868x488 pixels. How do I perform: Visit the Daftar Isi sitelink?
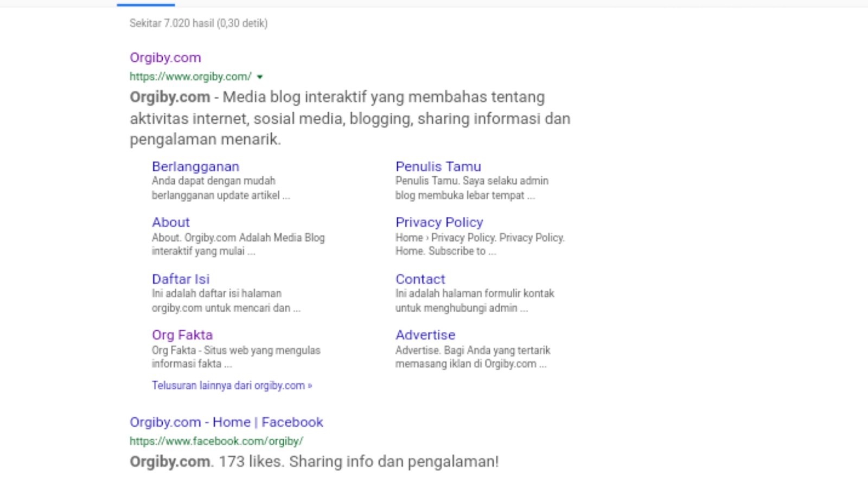pos(181,279)
